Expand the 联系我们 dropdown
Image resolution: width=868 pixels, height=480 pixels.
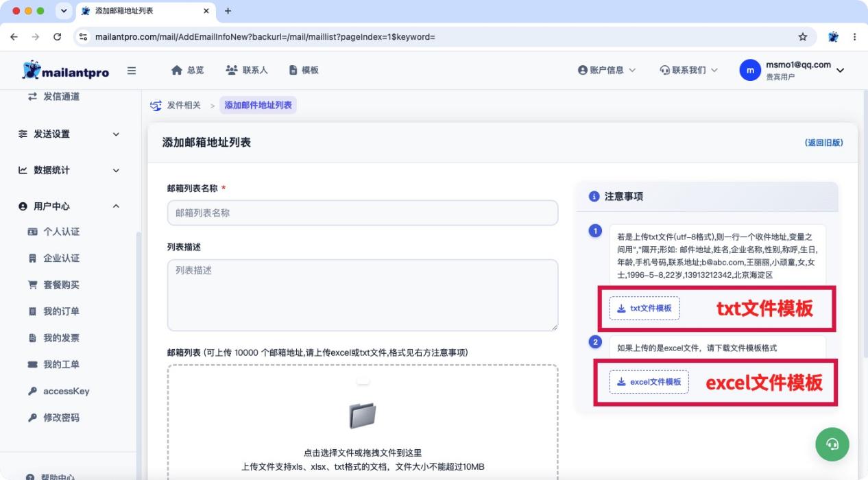(688, 70)
